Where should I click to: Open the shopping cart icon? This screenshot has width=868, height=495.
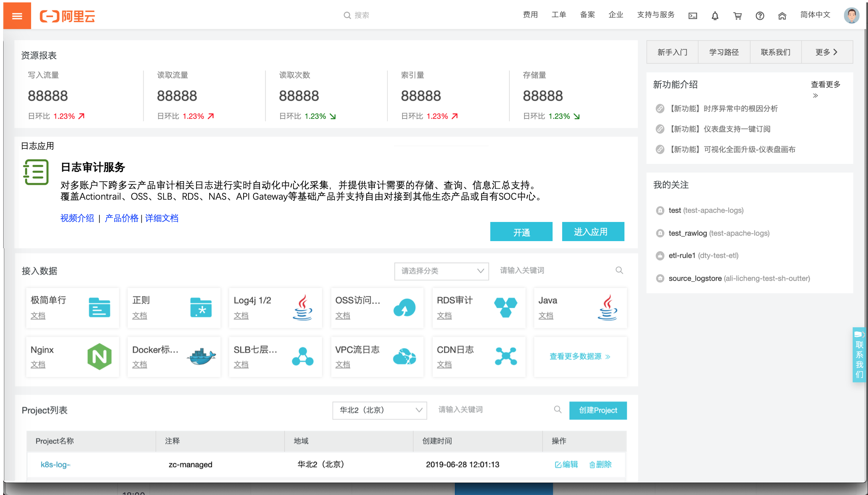point(737,16)
